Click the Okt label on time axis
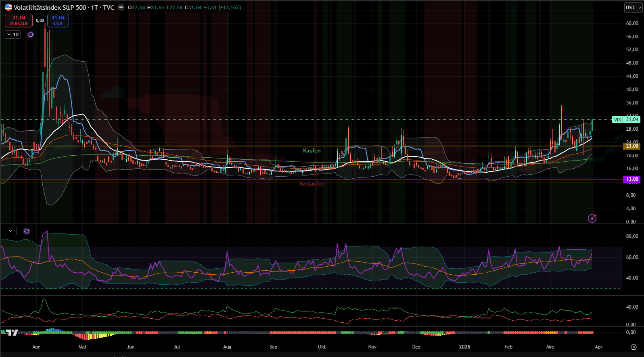Screen dimensions: 644x357 [322, 347]
